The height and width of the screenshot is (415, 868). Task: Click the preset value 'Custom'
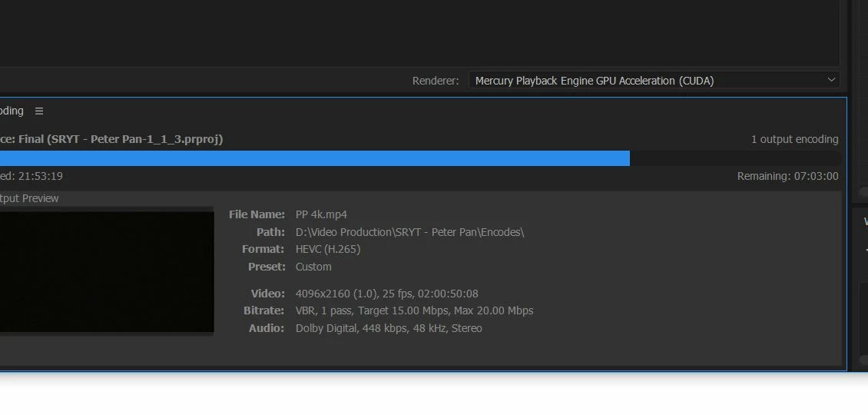(313, 267)
